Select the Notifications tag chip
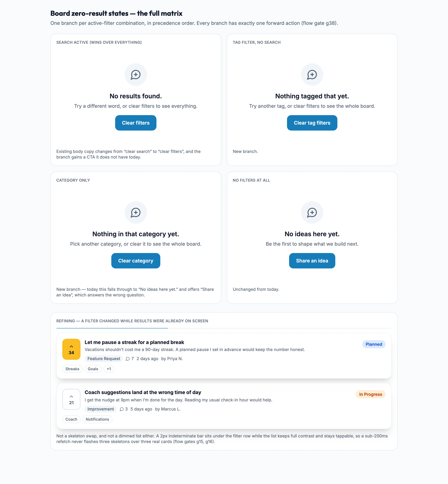The image size is (448, 484). [97, 419]
